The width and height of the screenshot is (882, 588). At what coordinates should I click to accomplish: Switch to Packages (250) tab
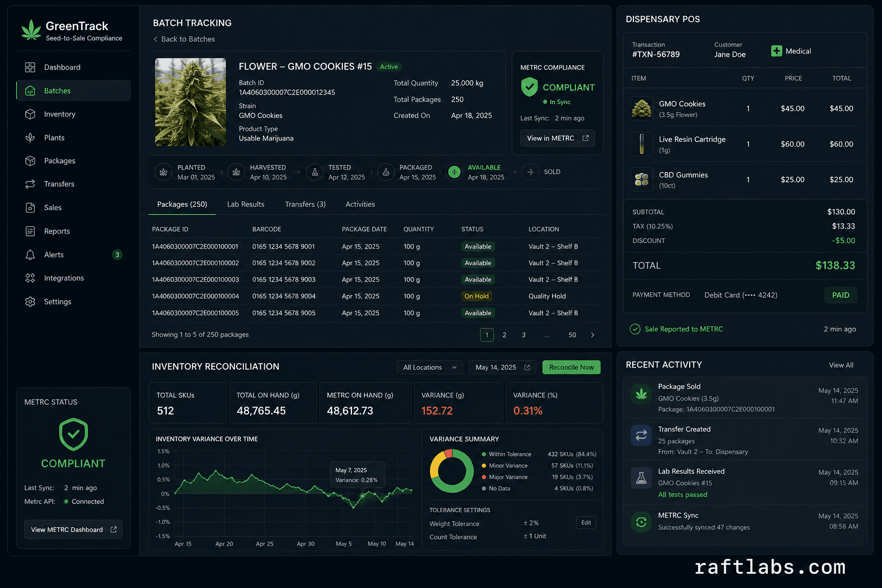[182, 204]
